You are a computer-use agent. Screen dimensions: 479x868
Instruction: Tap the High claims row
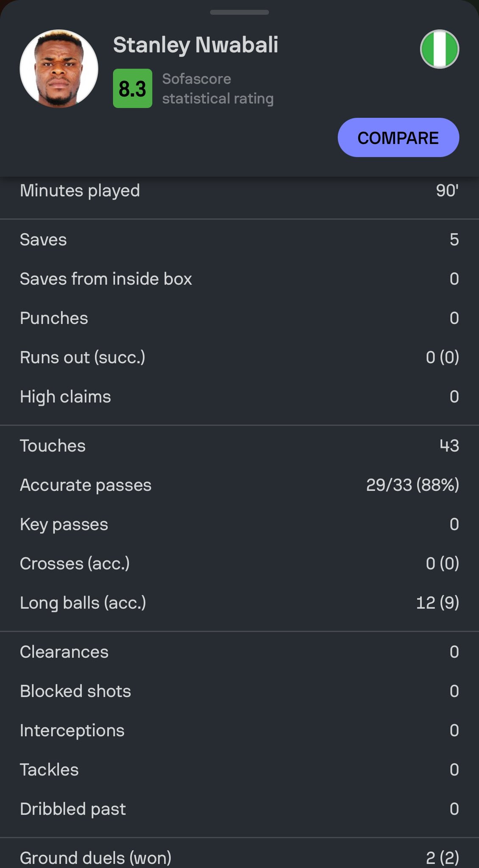[239, 397]
